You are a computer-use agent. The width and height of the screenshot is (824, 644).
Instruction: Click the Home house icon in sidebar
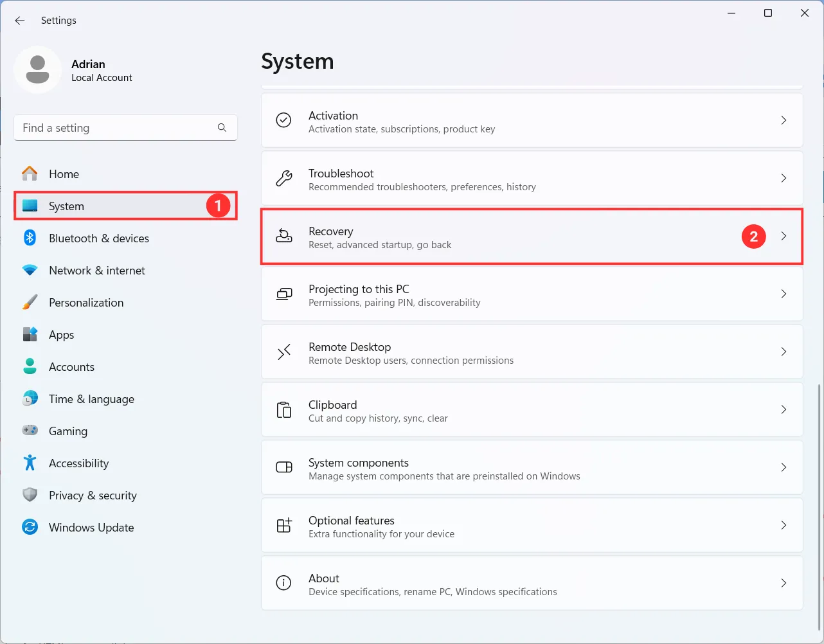[30, 174]
